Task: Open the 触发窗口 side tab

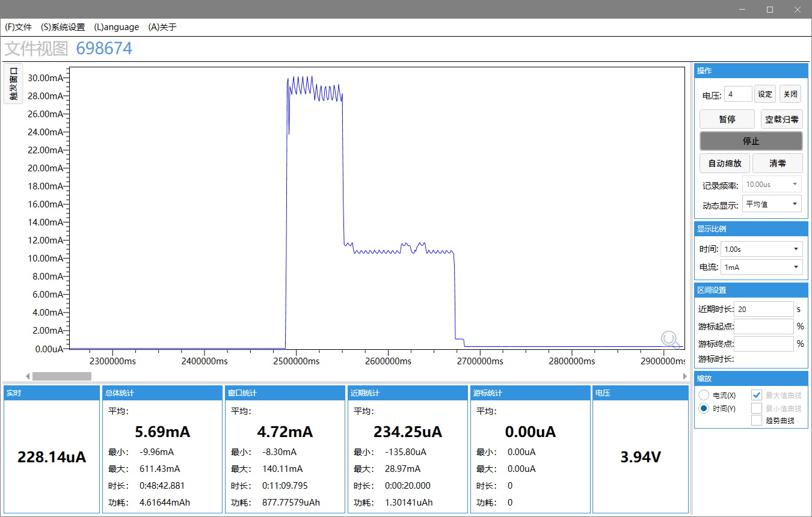Action: tap(13, 84)
